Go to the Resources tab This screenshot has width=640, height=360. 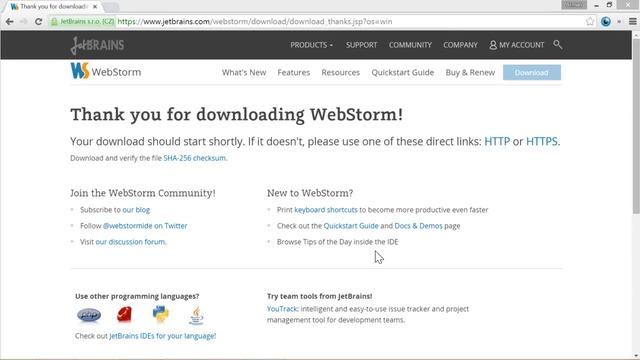(x=340, y=73)
